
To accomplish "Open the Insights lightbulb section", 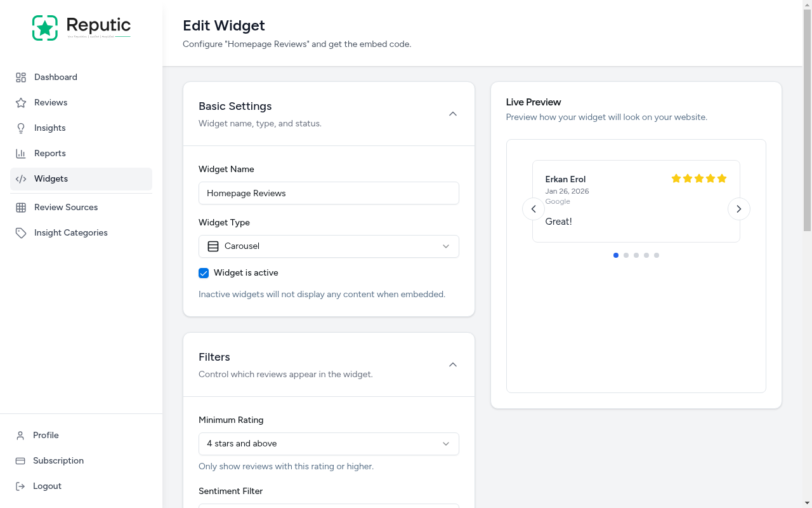I will coord(21,128).
